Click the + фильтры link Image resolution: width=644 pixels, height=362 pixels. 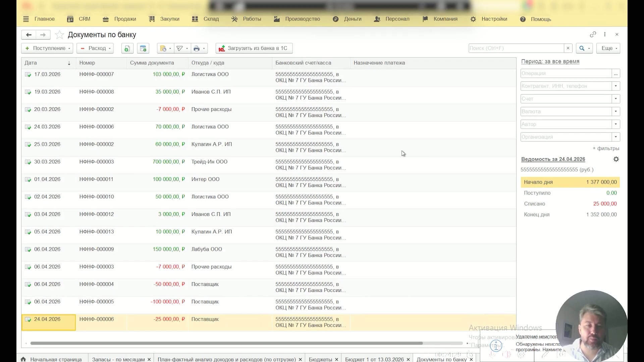pos(606,148)
